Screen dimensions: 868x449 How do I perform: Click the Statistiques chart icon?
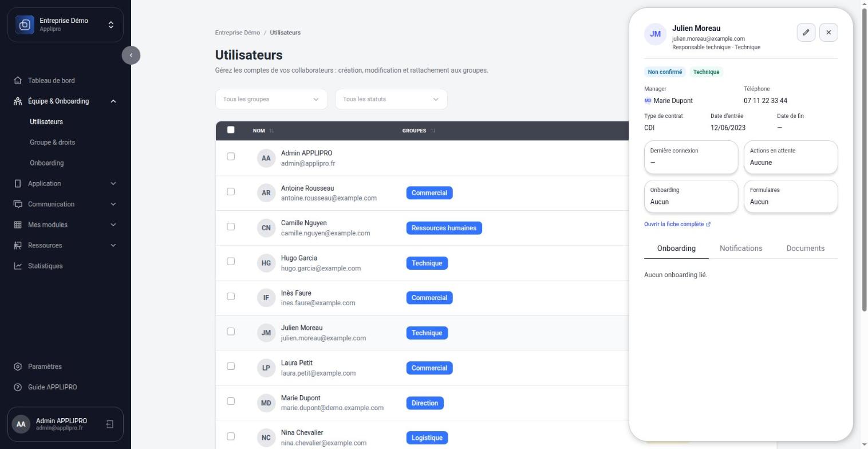pyautogui.click(x=18, y=266)
